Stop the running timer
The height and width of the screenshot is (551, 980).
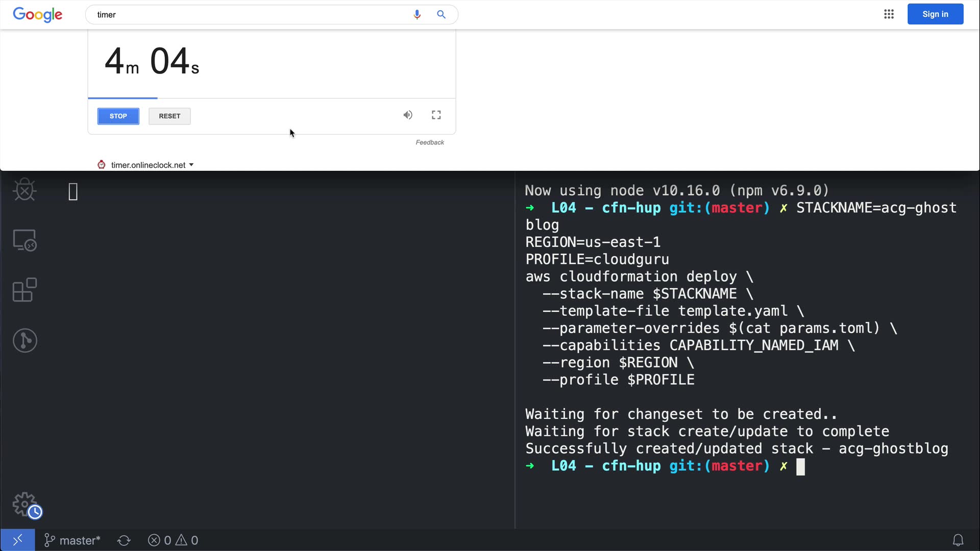tap(118, 116)
